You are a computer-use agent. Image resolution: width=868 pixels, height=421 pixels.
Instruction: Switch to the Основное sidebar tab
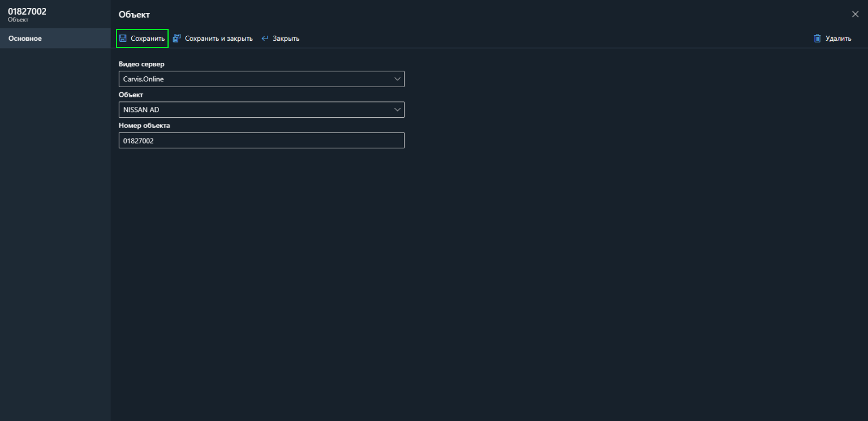25,38
